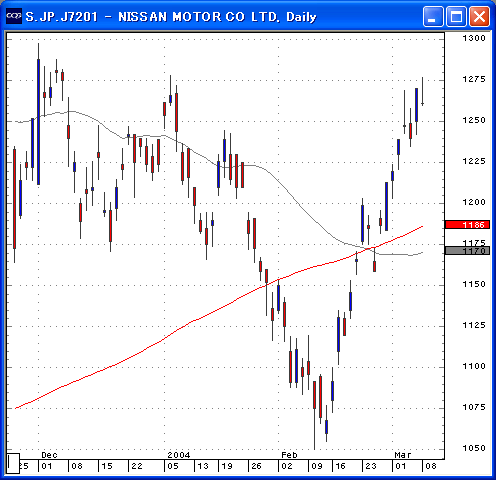Click the 1125 price axis label
Viewport: 496px width, 480px height.
pos(474,325)
